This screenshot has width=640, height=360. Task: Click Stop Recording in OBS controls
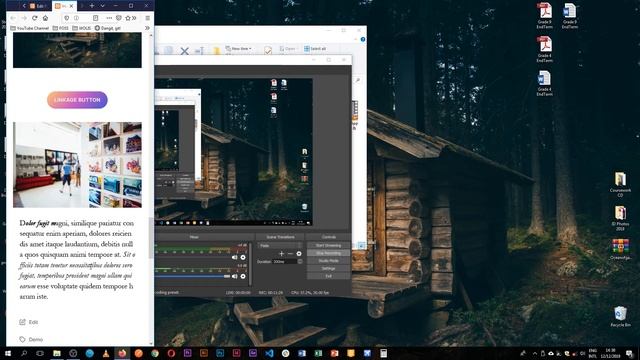point(328,253)
